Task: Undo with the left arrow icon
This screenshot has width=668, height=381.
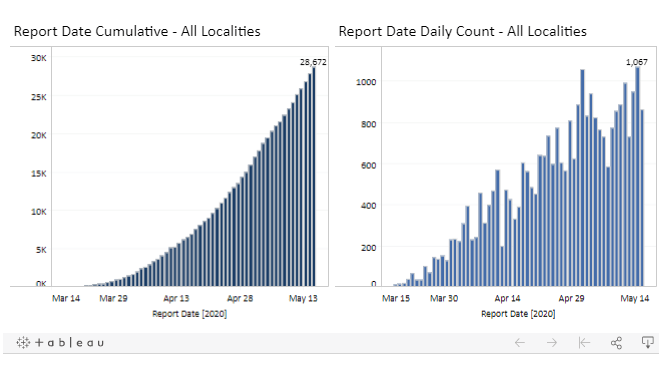Action: 519,343
